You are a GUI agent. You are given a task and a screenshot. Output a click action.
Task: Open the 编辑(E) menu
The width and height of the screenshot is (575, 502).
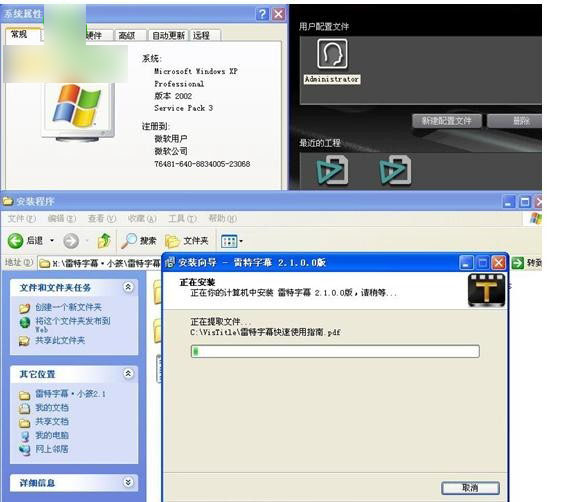pos(62,219)
